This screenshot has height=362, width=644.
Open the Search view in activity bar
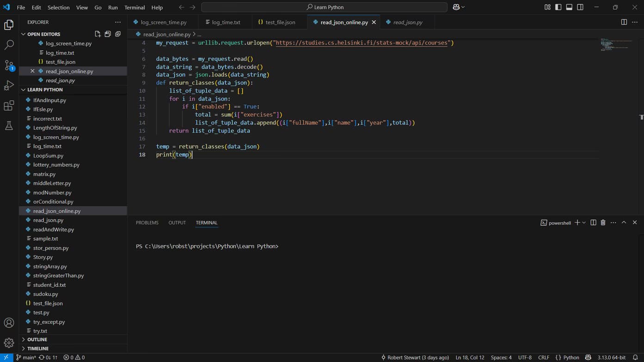[x=9, y=45]
